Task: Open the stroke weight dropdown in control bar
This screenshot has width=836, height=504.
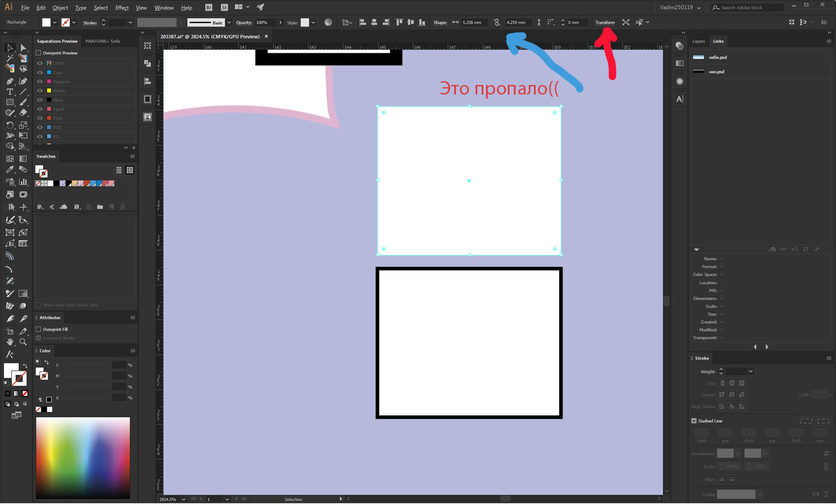Action: point(130,23)
